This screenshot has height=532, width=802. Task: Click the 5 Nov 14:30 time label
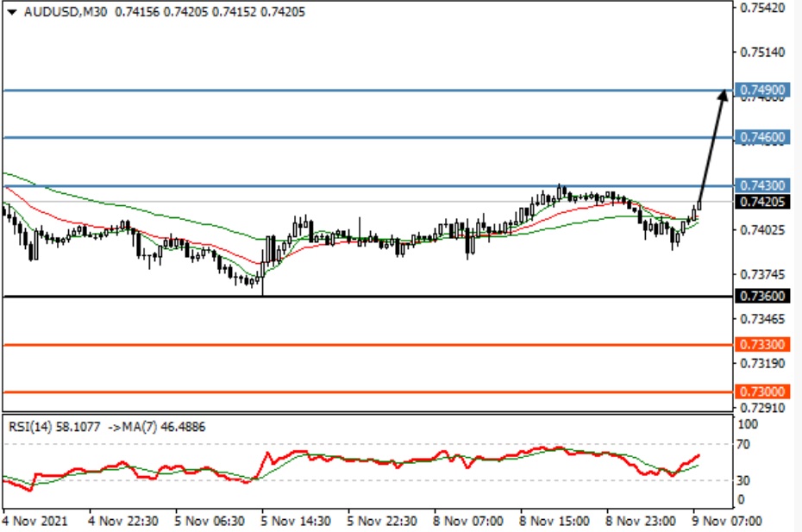point(296,521)
